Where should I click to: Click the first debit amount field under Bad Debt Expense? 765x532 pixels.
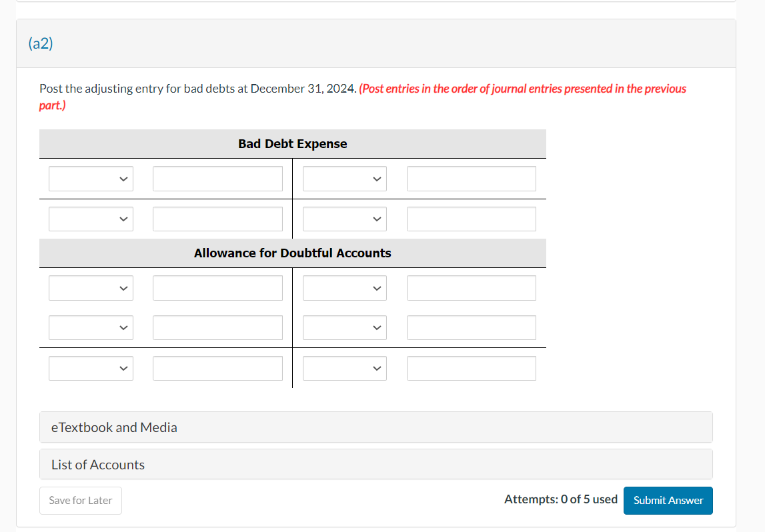click(217, 178)
